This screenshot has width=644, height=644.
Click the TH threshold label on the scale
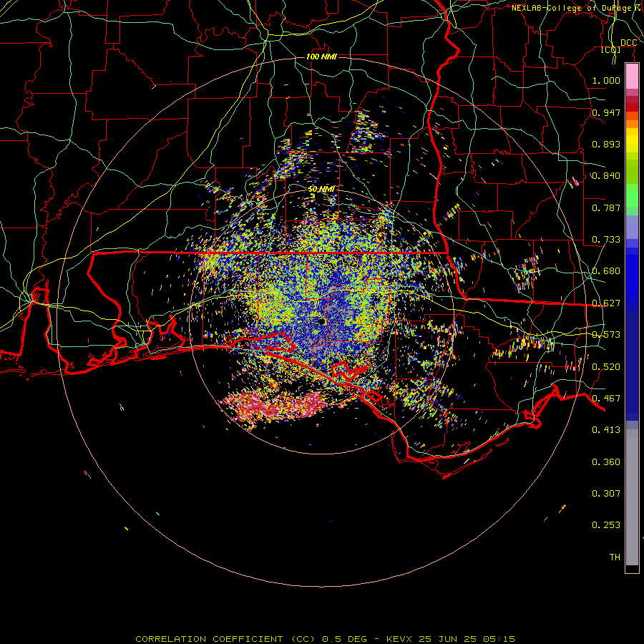pyautogui.click(x=615, y=557)
